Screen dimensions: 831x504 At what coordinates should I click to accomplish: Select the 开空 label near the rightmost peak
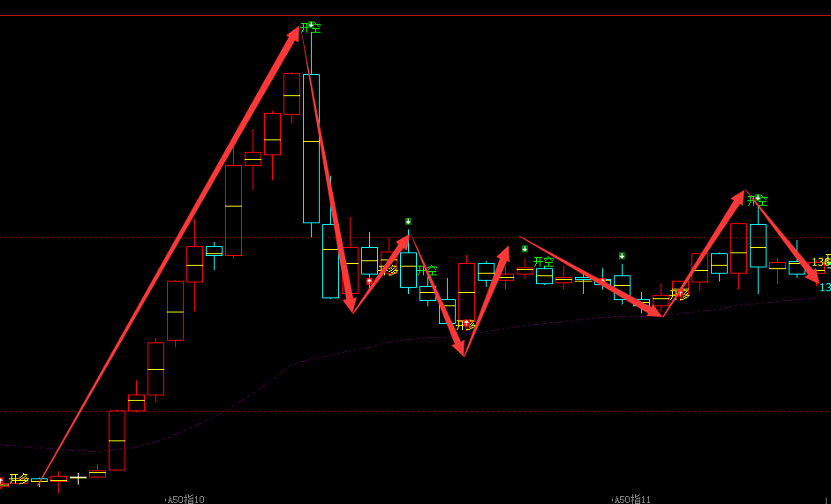coord(758,202)
